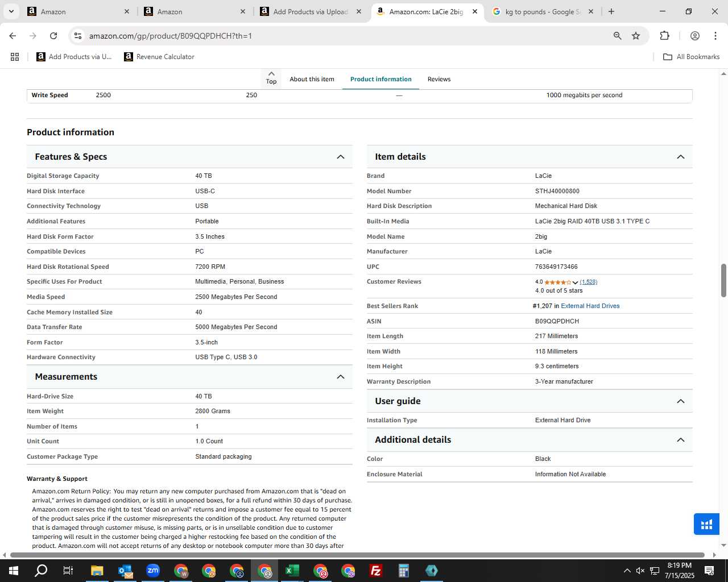Image resolution: width=728 pixels, height=582 pixels.
Task: Go to the About this item section
Action: 312,79
